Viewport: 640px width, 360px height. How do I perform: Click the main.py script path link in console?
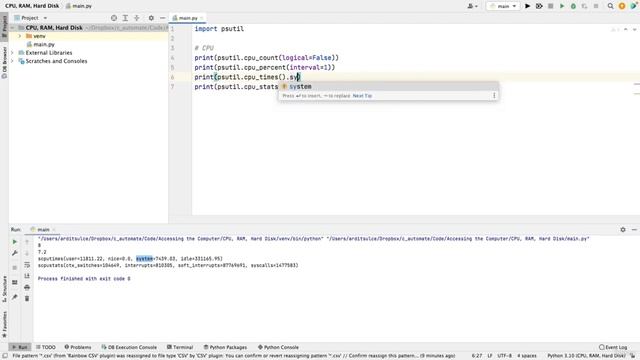tap(458, 239)
